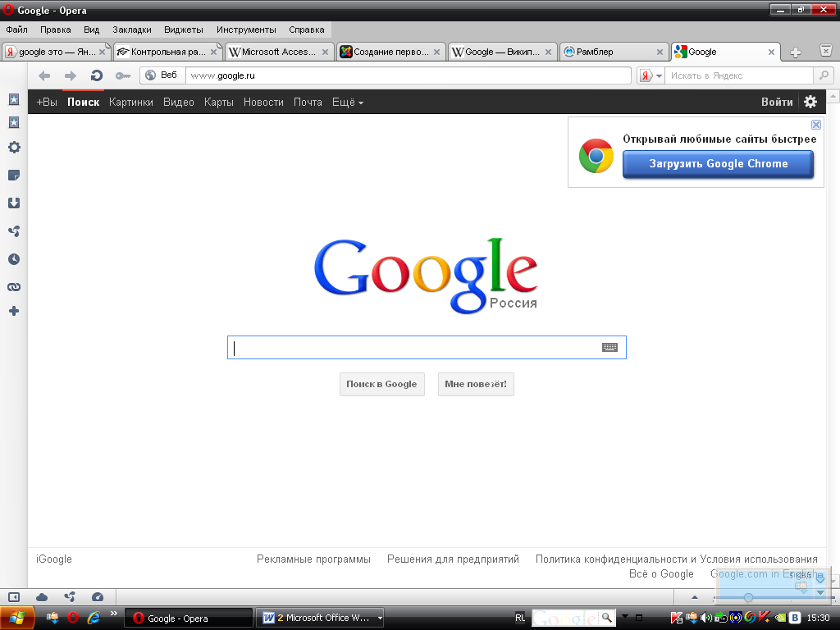Open the view options arrow above the zoom slider
The image size is (840, 630).
tap(695, 597)
